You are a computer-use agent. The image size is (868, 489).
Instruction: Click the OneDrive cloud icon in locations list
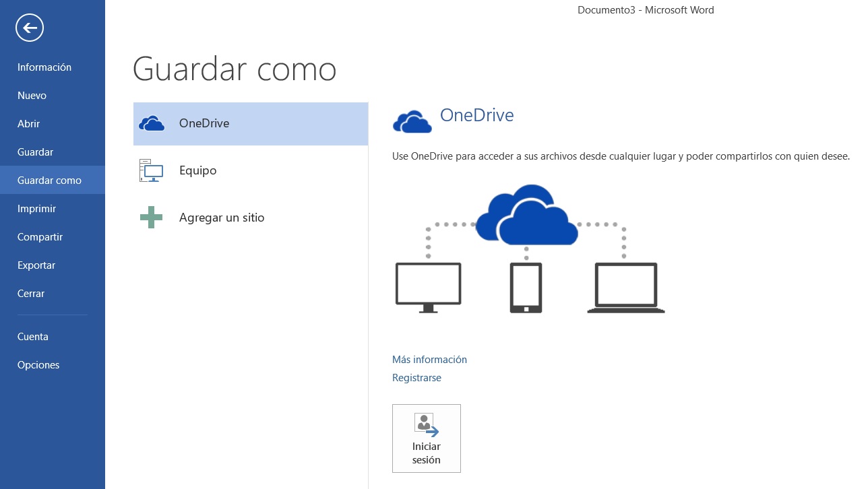pyautogui.click(x=152, y=123)
